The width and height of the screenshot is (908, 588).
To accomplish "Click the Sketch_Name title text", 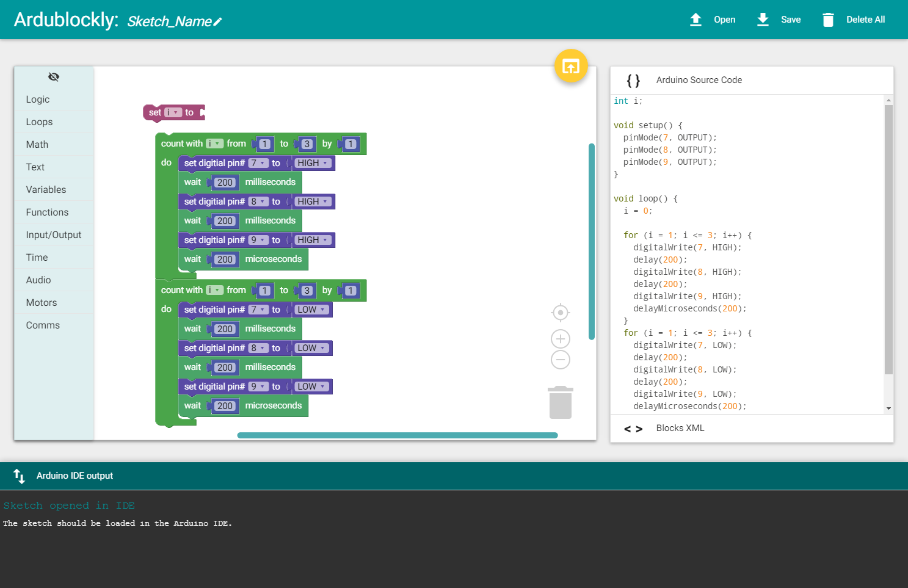I will (x=170, y=21).
